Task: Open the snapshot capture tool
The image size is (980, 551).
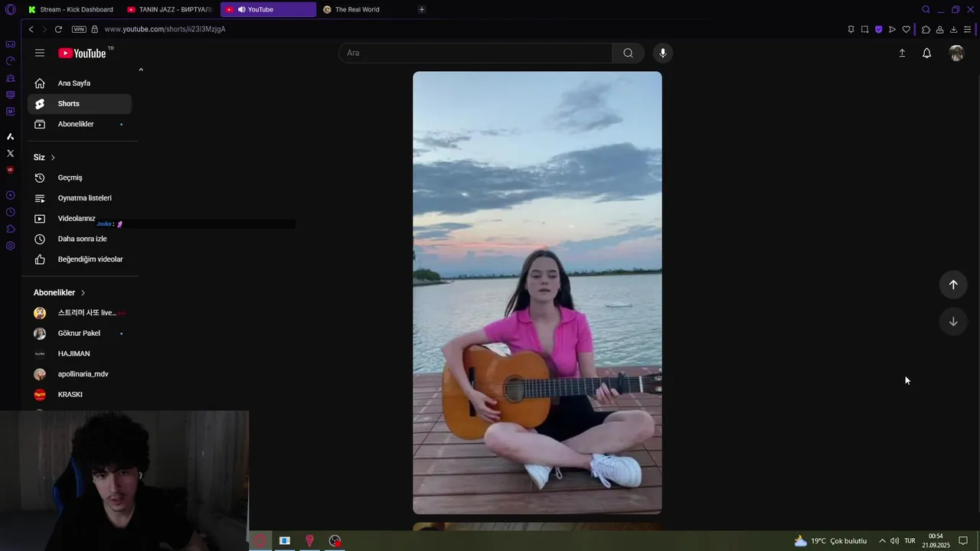Action: [864, 29]
